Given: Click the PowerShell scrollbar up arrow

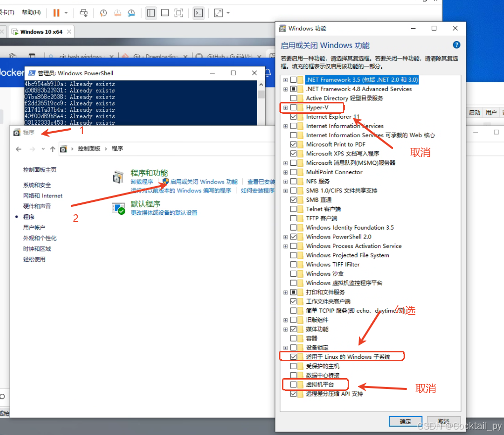Looking at the screenshot, I should coord(261,85).
